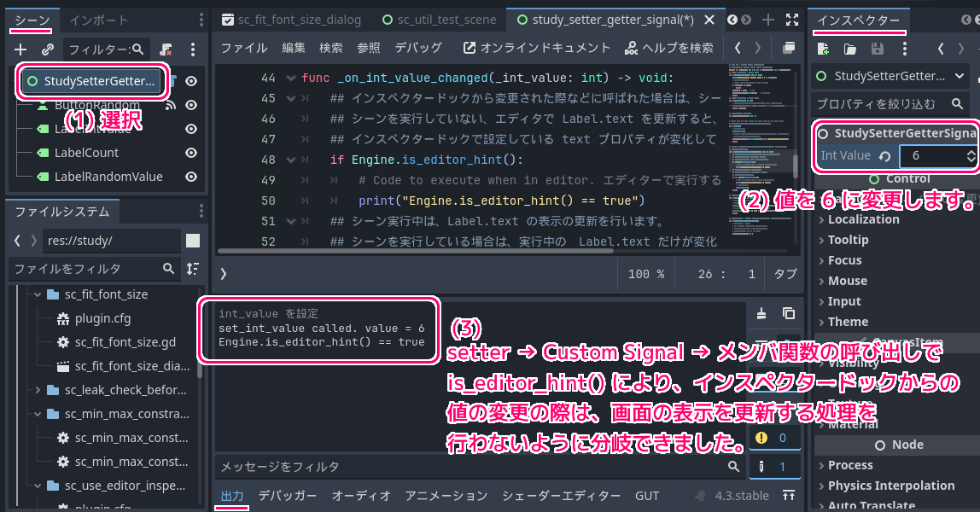Image resolution: width=980 pixels, height=512 pixels.
Task: Open the load-resource folder icon in Inspector
Action: 849,49
